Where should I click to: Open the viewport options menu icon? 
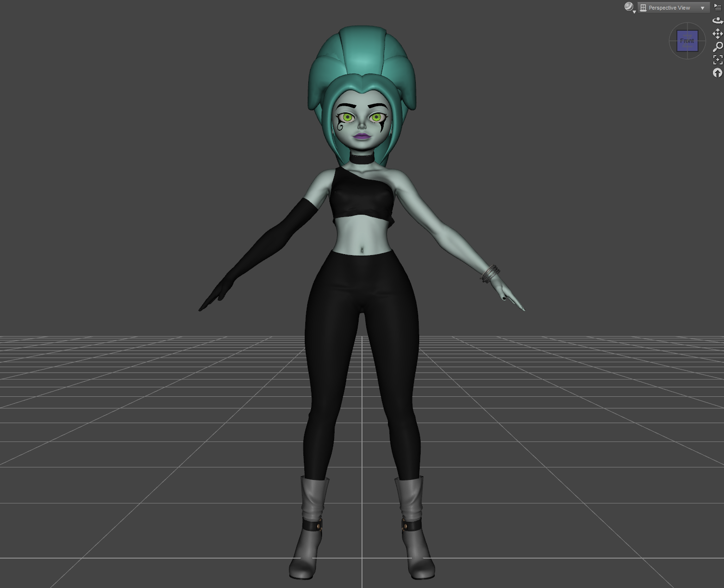718,7
